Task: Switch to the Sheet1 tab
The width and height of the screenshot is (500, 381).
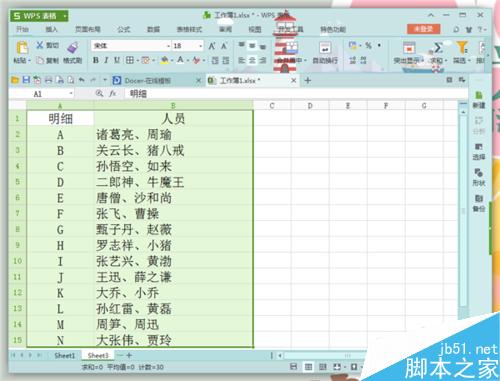Action: click(65, 355)
